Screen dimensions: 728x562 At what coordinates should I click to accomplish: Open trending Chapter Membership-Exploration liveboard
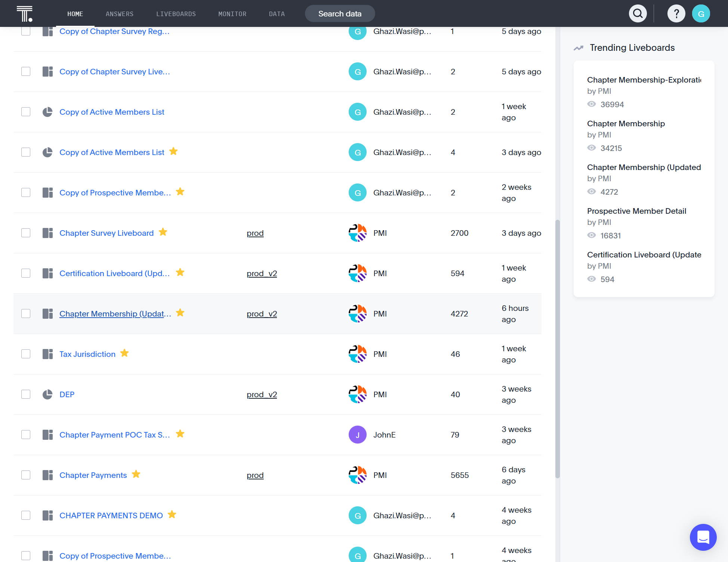pyautogui.click(x=644, y=80)
